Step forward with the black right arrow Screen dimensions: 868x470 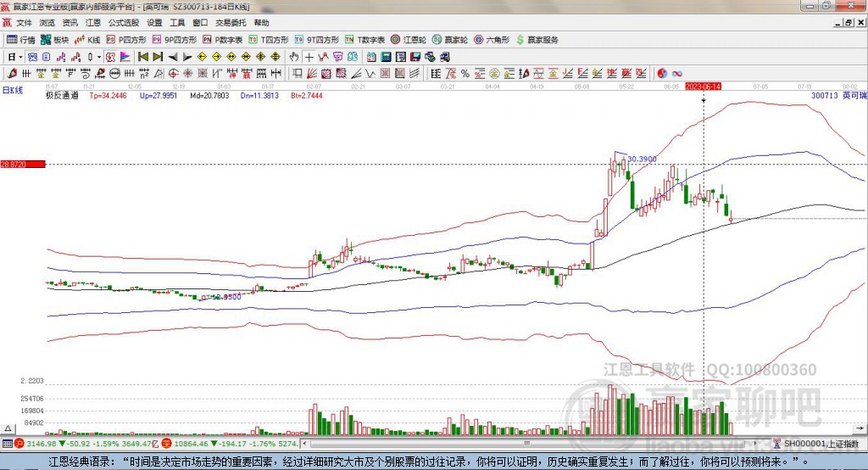click(x=187, y=57)
